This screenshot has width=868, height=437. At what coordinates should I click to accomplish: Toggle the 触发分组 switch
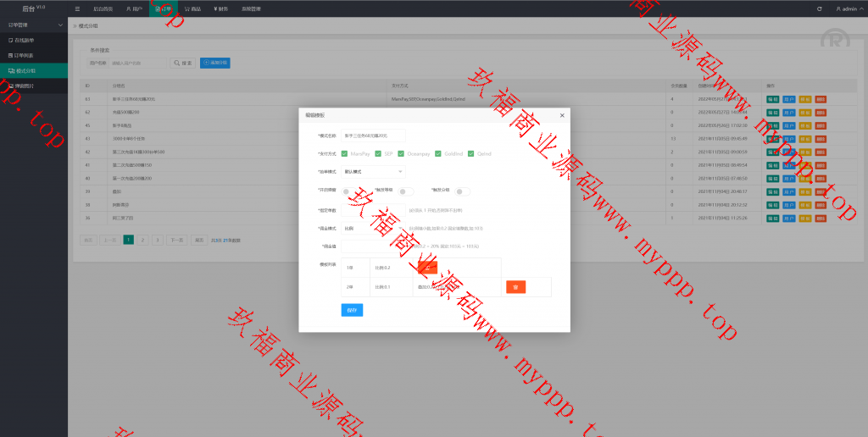pos(462,191)
